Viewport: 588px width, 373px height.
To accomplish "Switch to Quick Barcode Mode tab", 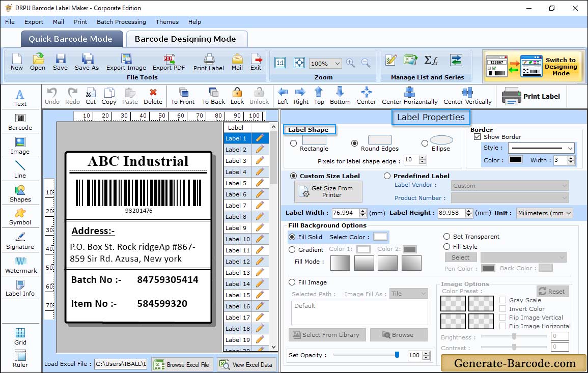I will [72, 39].
